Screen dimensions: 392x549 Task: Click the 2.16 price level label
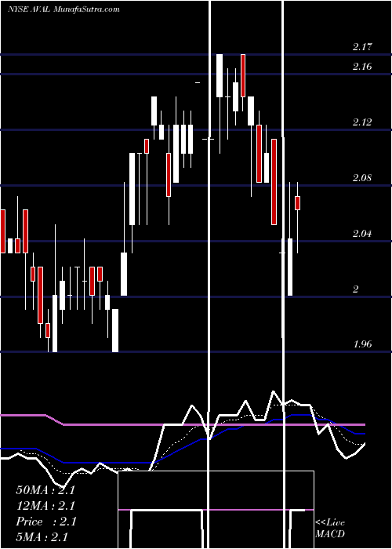click(362, 67)
